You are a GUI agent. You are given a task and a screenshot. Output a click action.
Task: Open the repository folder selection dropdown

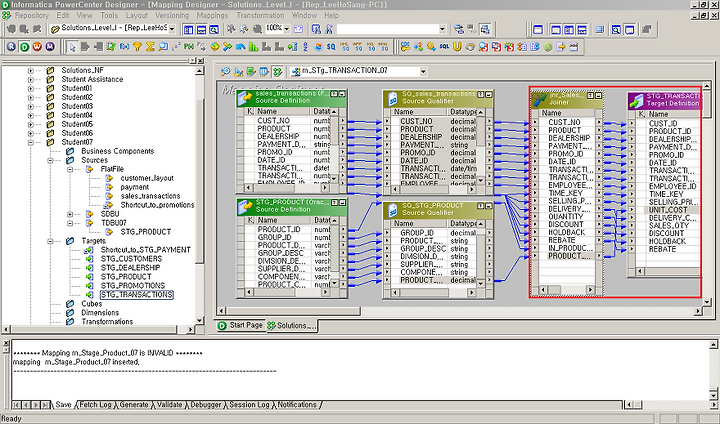(172, 29)
